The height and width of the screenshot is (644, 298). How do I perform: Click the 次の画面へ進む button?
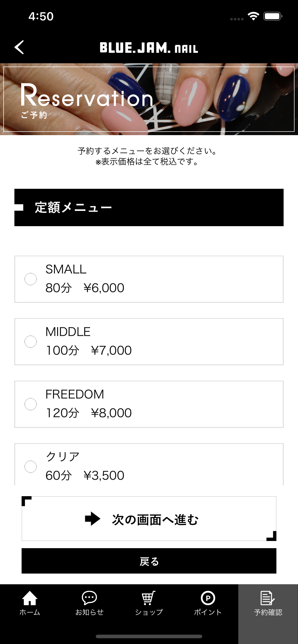click(149, 518)
